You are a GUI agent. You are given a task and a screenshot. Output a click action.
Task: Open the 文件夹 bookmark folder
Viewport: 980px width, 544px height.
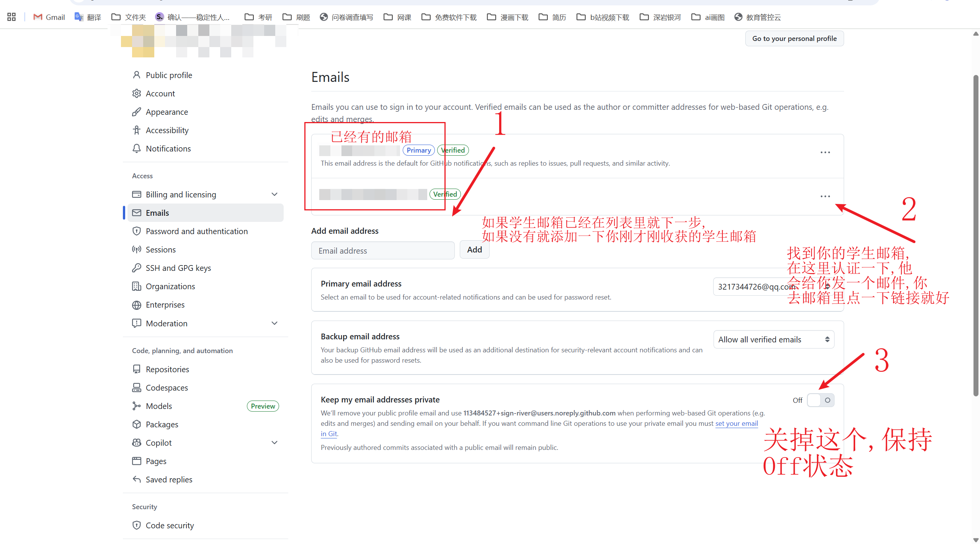(129, 17)
